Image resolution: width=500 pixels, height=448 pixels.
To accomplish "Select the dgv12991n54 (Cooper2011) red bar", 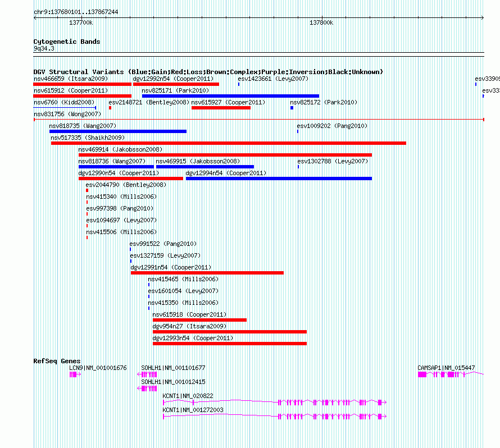I will pos(207,273).
